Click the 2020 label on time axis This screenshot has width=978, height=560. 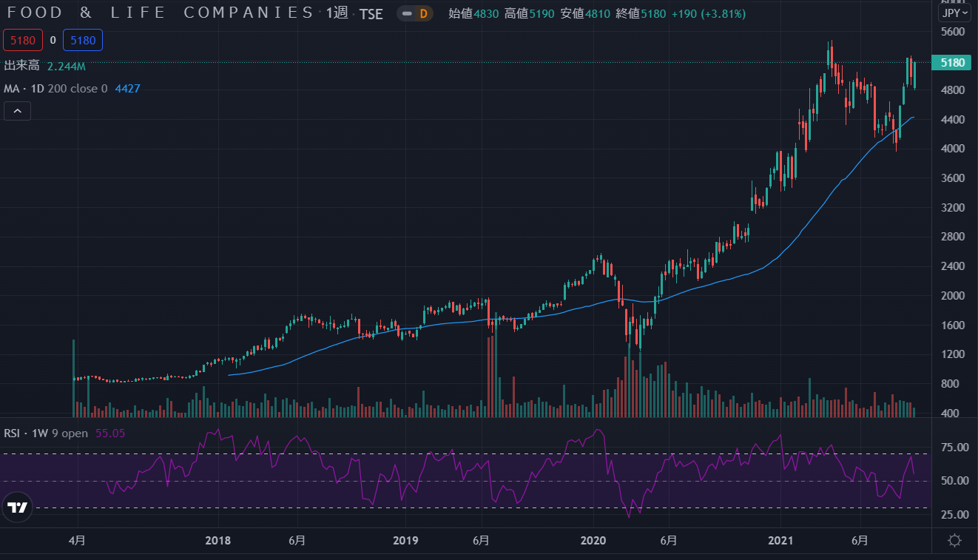(x=594, y=541)
